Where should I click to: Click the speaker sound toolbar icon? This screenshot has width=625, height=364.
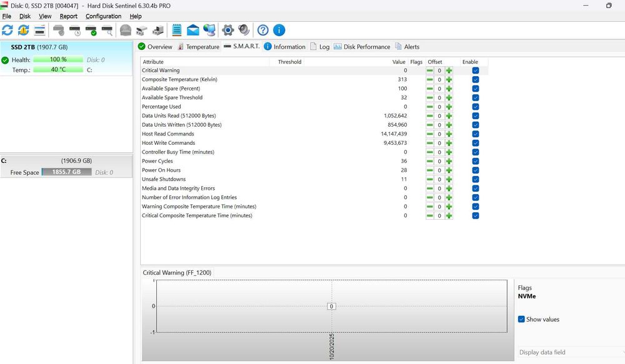(x=244, y=30)
